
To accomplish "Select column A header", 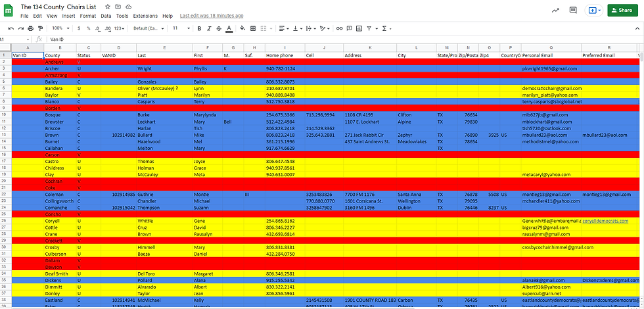I will pos(28,47).
